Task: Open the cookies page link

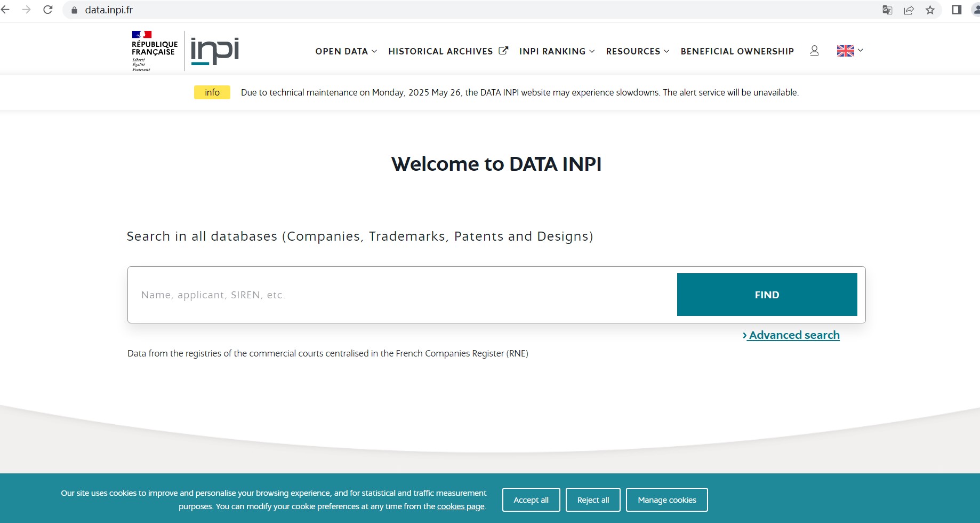Action: [x=461, y=506]
